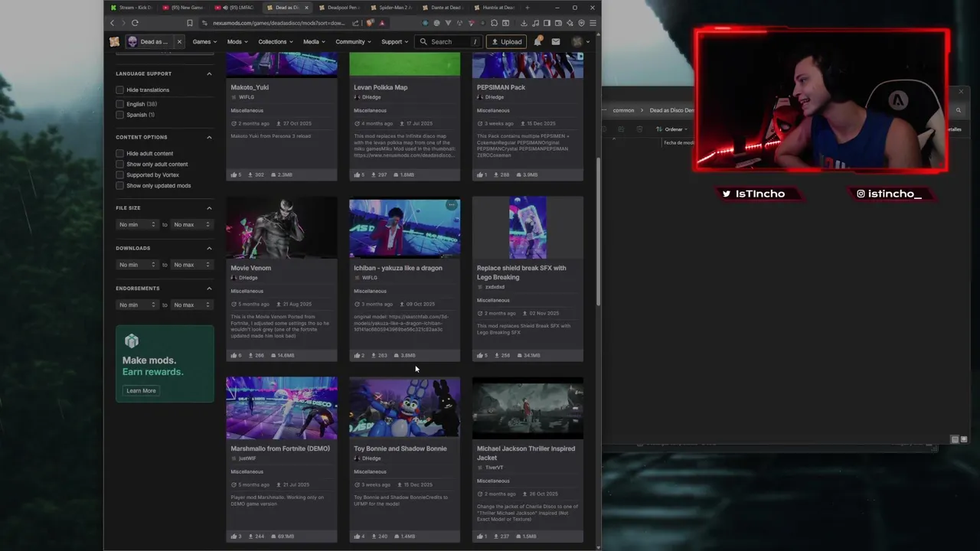Click the delete trash icon in File Explorer
The image size is (980, 551).
pos(639,129)
